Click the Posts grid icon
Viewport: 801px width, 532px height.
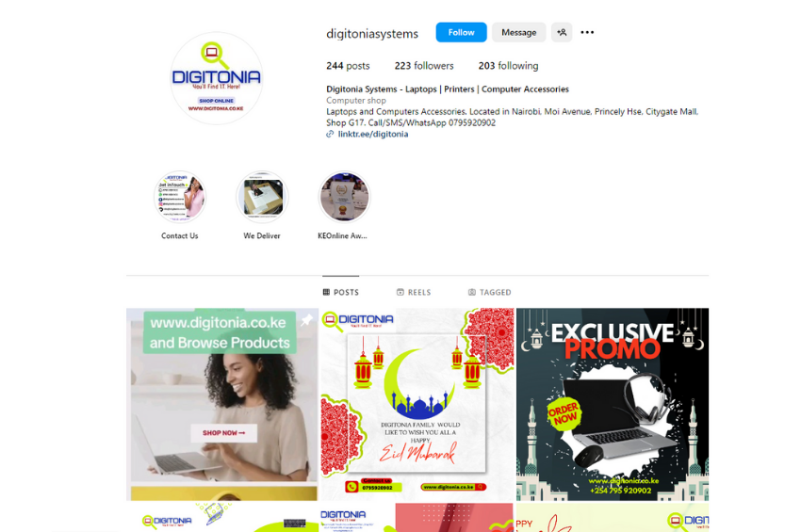(x=326, y=292)
